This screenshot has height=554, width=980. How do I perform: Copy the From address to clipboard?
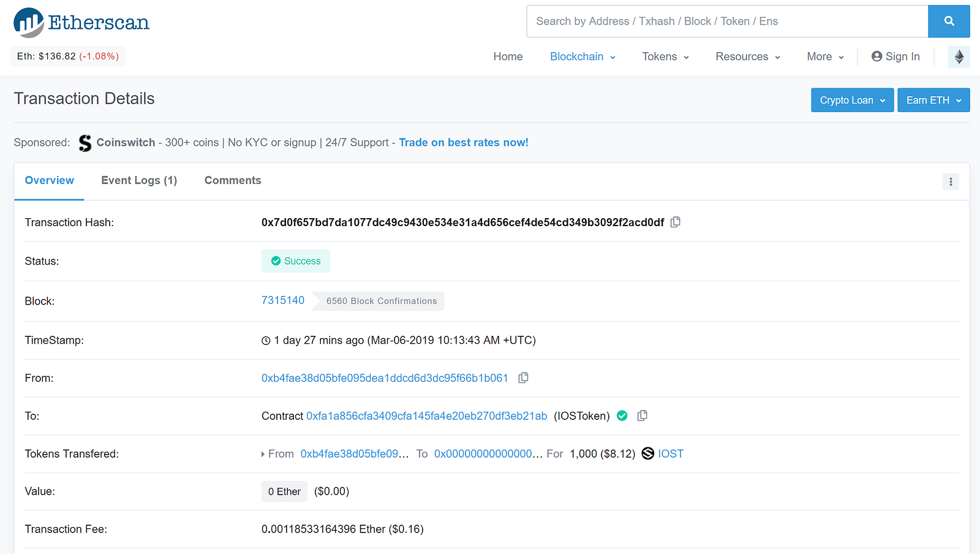(523, 378)
